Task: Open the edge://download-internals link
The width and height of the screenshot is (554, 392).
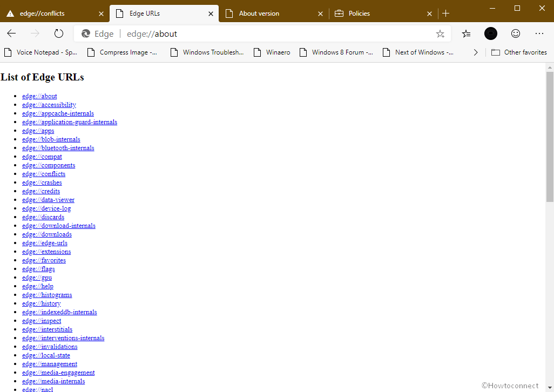Action: point(59,226)
